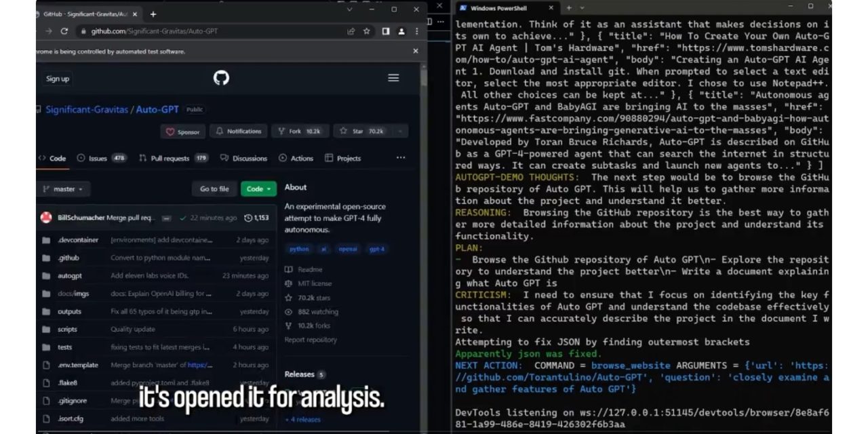Expand the green Code dropdown button
Screen dimensions: 868x434
pyautogui.click(x=258, y=189)
